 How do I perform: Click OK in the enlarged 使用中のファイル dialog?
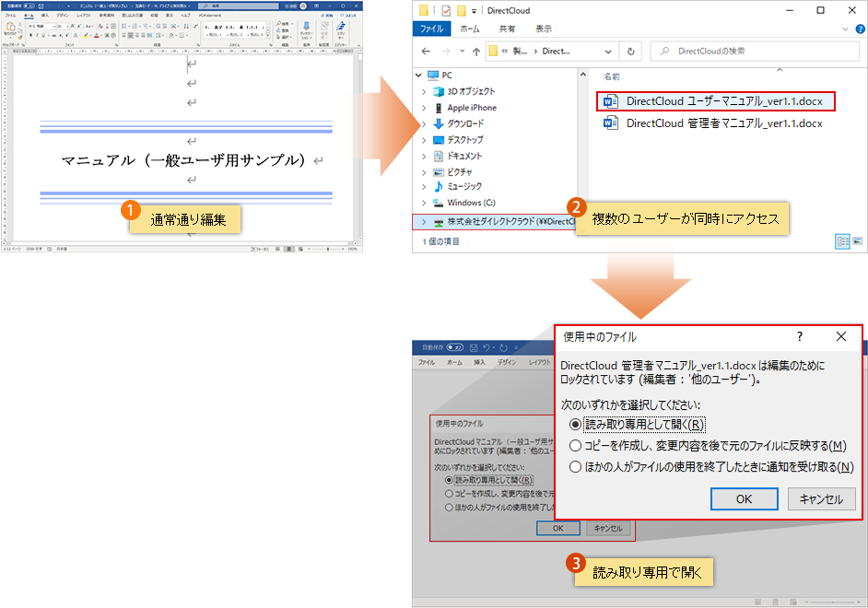744,499
